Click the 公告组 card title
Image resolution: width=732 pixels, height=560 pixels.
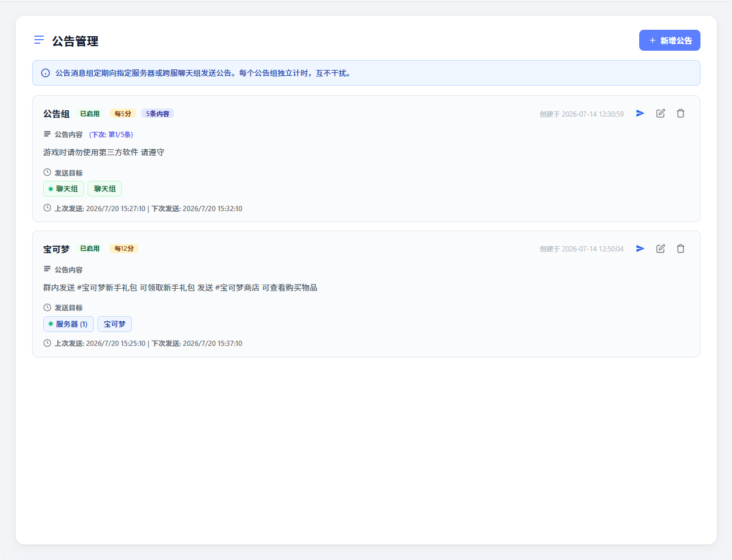56,114
